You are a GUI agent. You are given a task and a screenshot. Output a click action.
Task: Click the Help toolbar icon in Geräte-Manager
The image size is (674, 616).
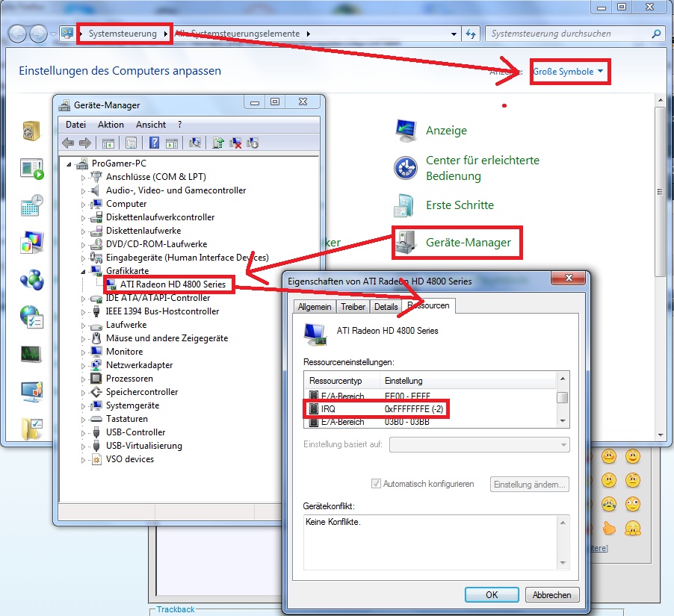tap(154, 143)
